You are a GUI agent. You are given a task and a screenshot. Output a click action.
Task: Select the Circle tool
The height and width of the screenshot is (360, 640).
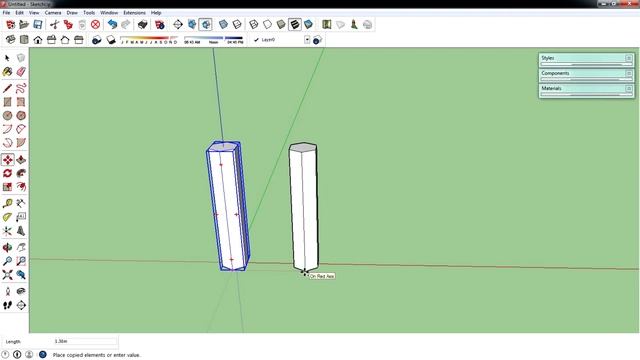click(x=7, y=116)
